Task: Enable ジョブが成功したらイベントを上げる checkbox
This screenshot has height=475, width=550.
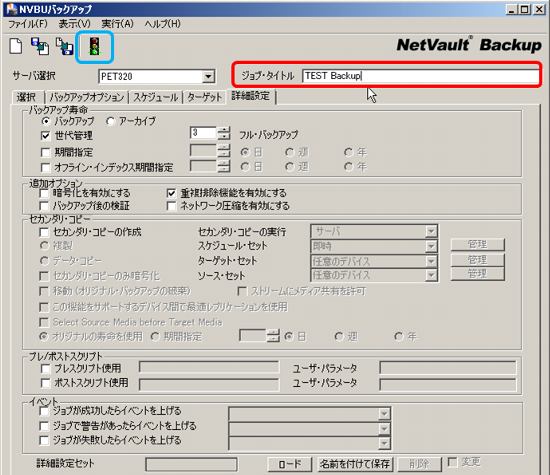Action: (x=44, y=411)
